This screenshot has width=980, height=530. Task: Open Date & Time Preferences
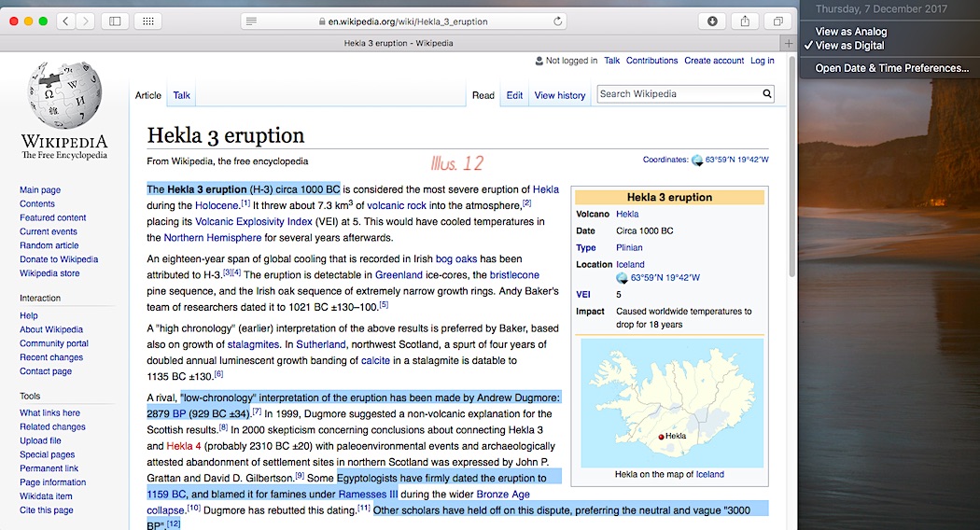(x=892, y=68)
